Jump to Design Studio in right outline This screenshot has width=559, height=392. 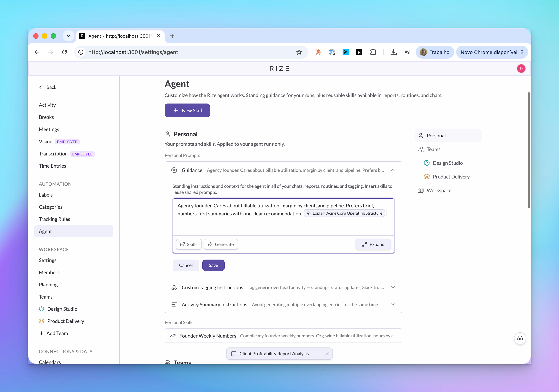tap(443, 163)
